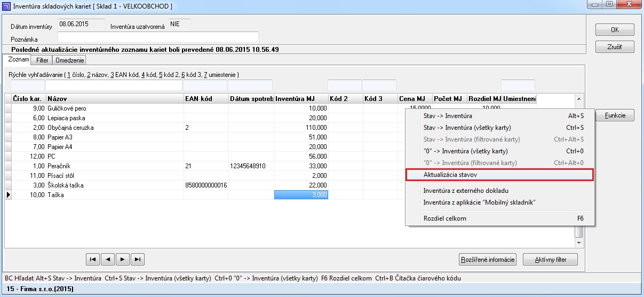
Task: Click the Inventúra MJ column header
Action: tap(301, 99)
